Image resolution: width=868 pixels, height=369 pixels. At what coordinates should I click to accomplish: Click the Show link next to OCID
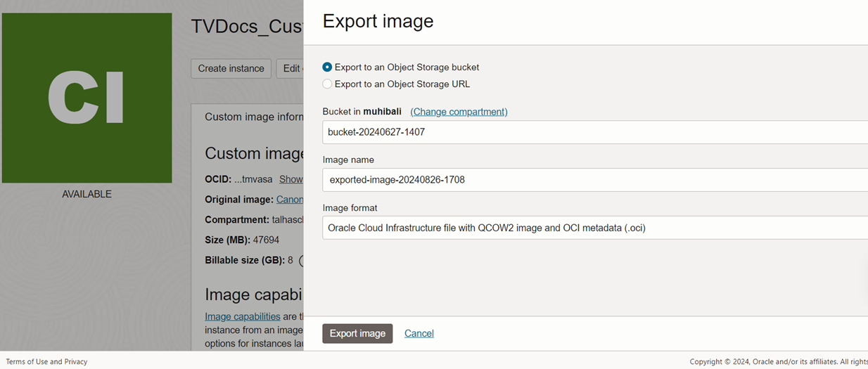[291, 179]
